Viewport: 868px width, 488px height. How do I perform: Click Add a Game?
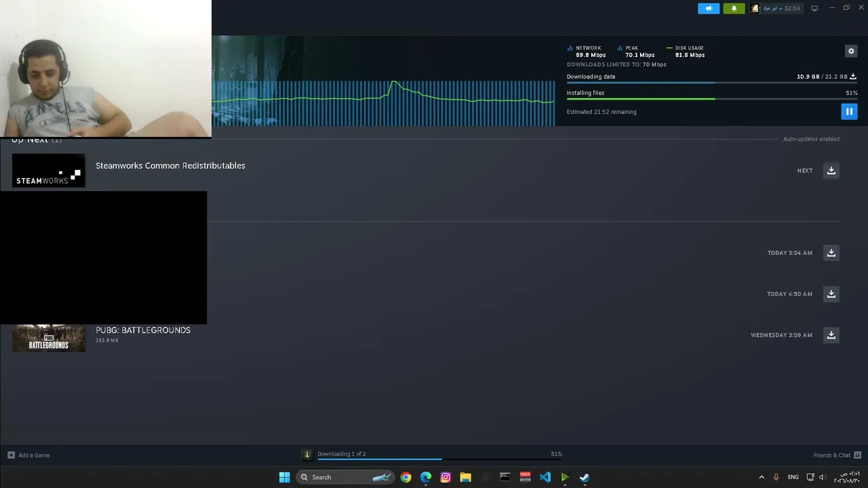pyautogui.click(x=28, y=455)
